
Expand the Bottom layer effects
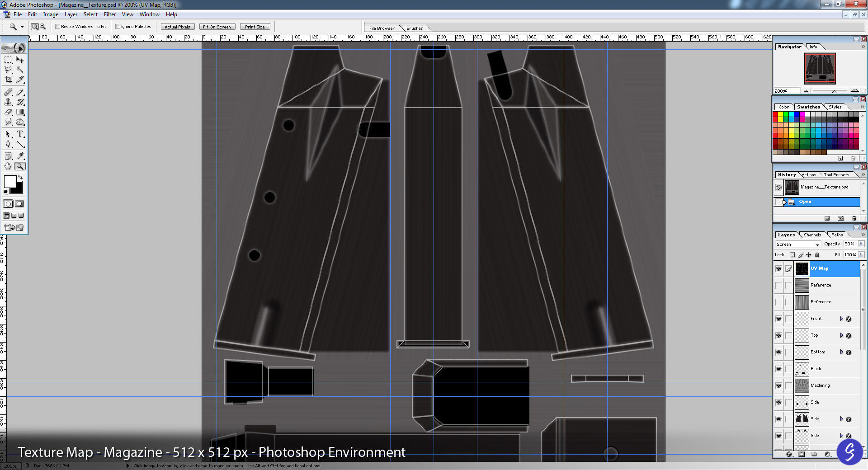click(841, 352)
